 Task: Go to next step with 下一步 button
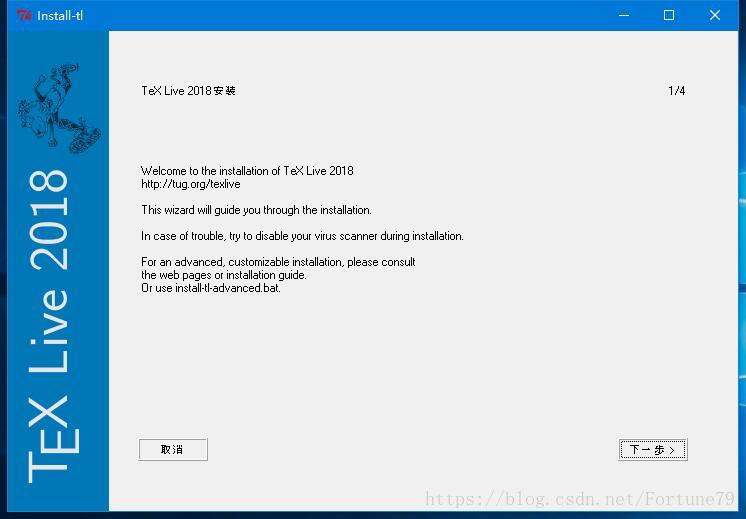coord(653,450)
